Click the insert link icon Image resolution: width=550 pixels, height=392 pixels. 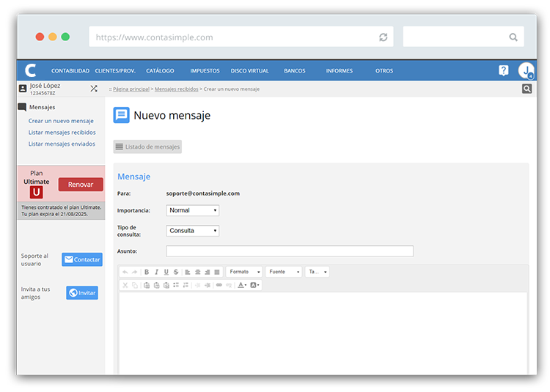[x=219, y=285]
